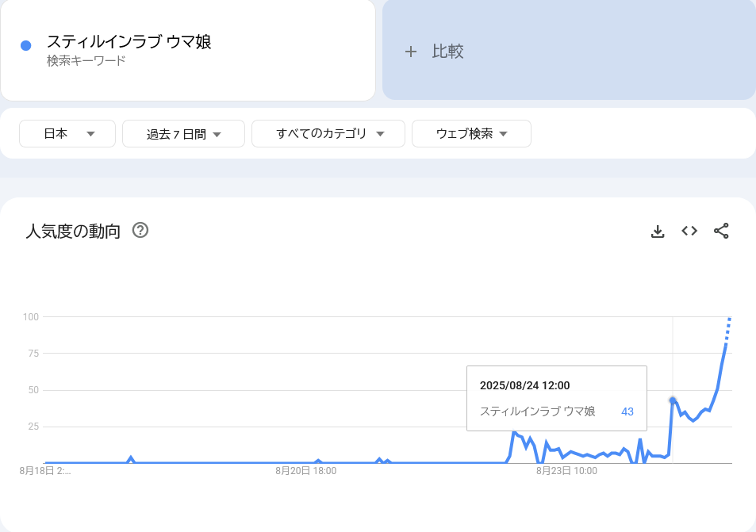Click the 検索キーワード label
The image size is (756, 532).
point(86,61)
